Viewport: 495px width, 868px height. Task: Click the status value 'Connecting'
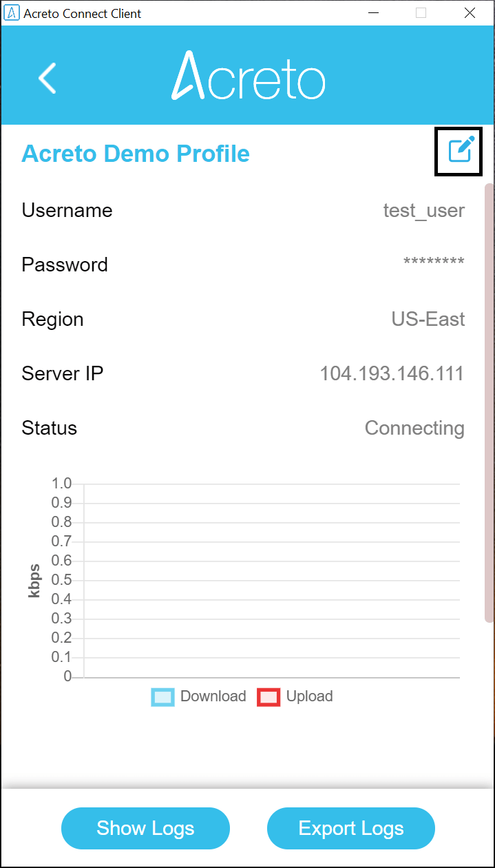coord(414,428)
